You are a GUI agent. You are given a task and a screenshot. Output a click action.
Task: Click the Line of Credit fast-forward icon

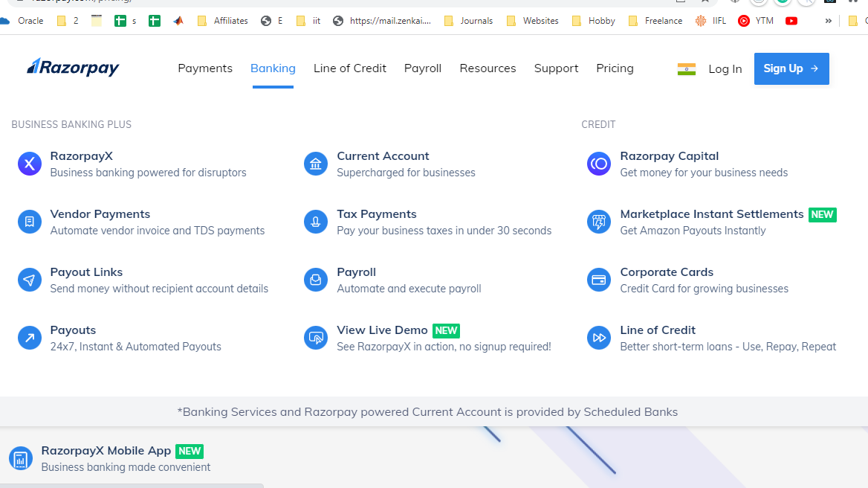coord(599,338)
